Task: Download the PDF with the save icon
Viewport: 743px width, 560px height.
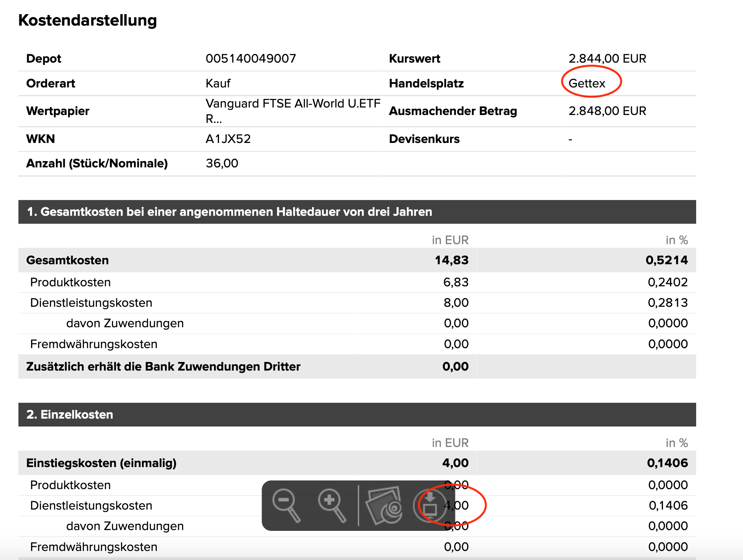Action: (x=429, y=506)
